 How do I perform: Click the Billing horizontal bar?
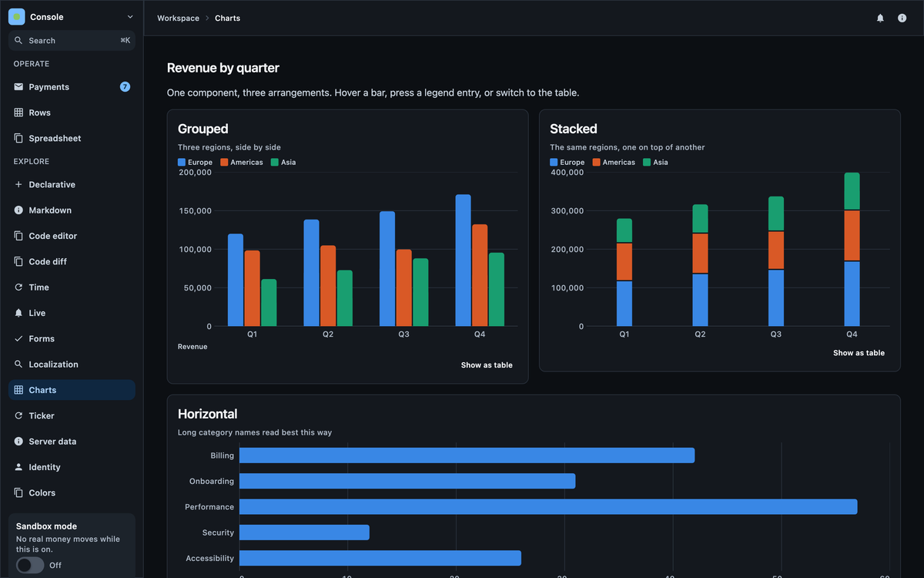[x=467, y=455]
